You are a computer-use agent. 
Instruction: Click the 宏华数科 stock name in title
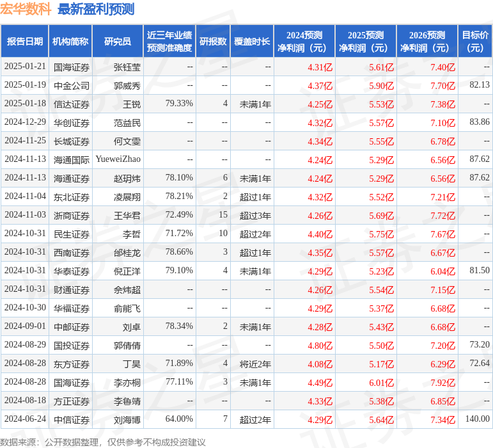click(x=26, y=9)
